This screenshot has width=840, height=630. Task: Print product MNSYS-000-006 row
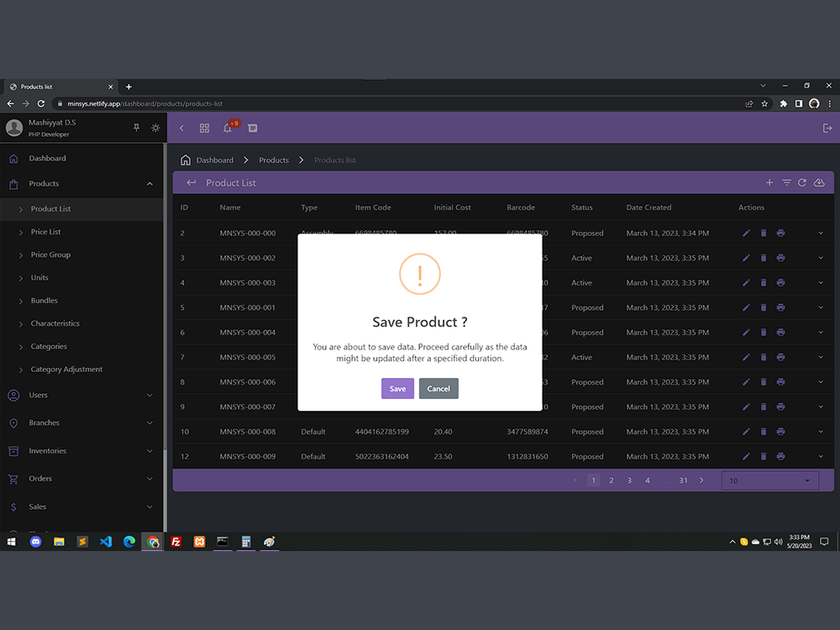pyautogui.click(x=780, y=382)
